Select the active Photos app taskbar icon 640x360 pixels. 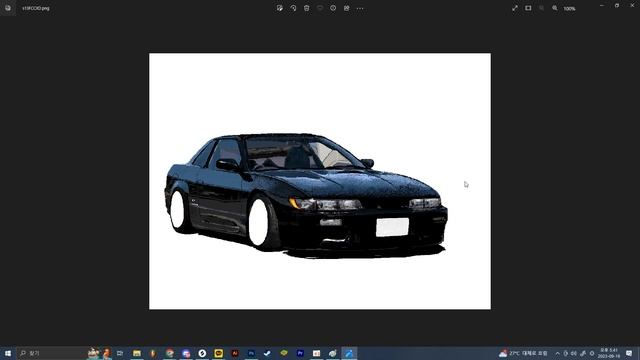coord(349,353)
